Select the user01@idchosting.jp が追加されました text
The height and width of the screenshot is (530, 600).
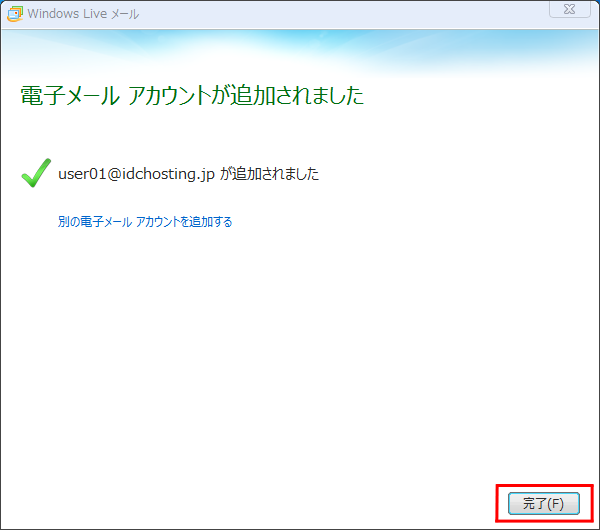coord(188,174)
